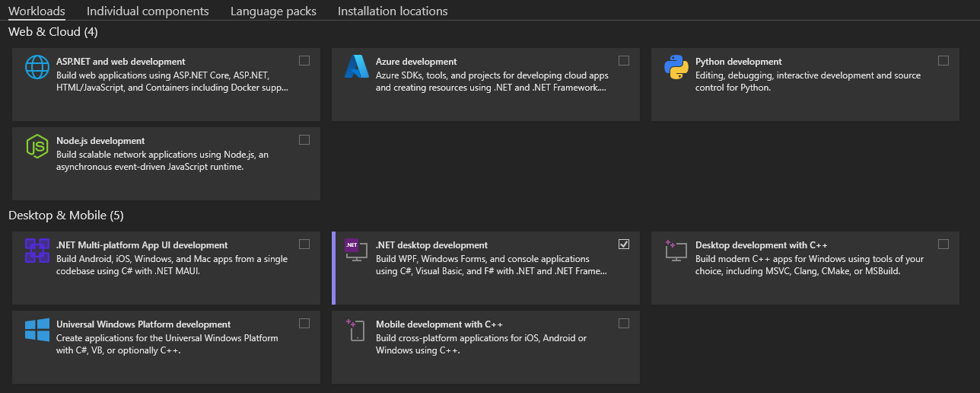
Task: Click the Azure development title text
Action: pyautogui.click(x=416, y=62)
